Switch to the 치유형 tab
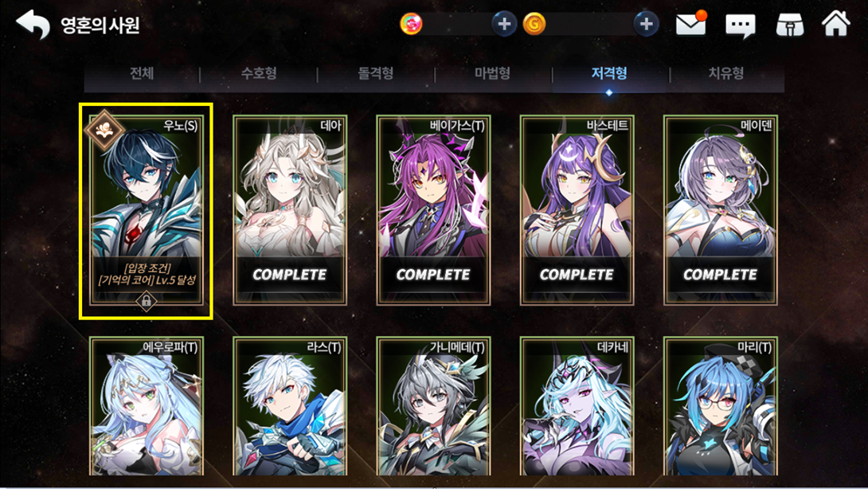Viewport: 868px width, 489px height. pos(726,73)
